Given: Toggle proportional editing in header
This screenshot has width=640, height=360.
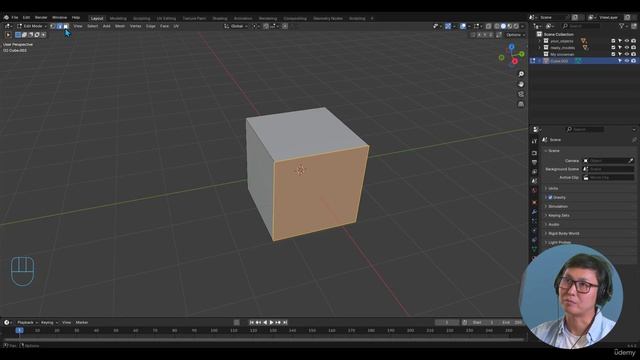Looking at the screenshot, I should point(285,26).
